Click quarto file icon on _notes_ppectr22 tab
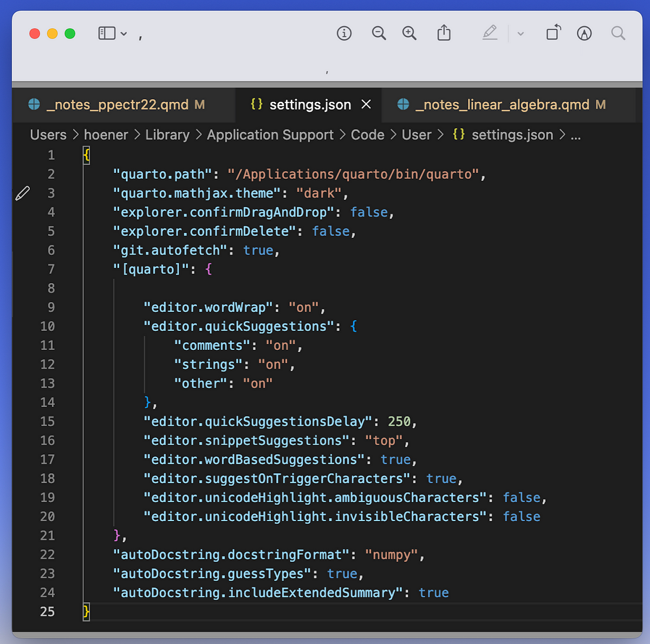Viewport: 650px width, 644px height. [x=34, y=104]
